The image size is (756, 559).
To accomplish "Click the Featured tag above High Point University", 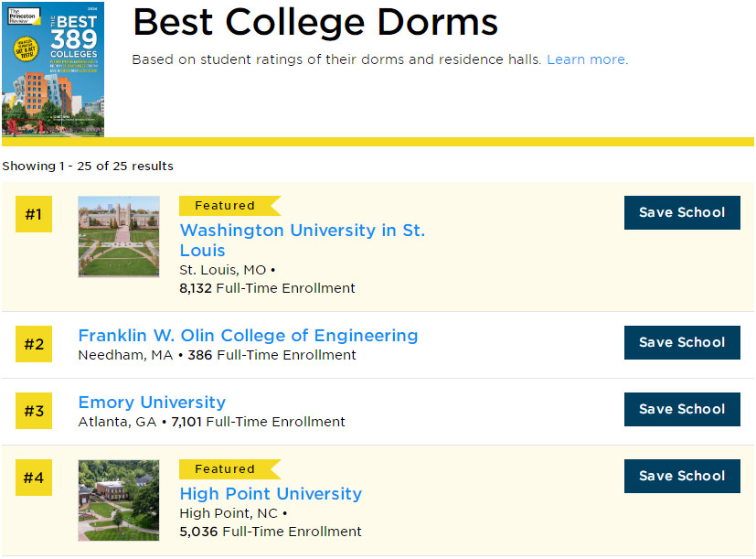I will 225,469.
